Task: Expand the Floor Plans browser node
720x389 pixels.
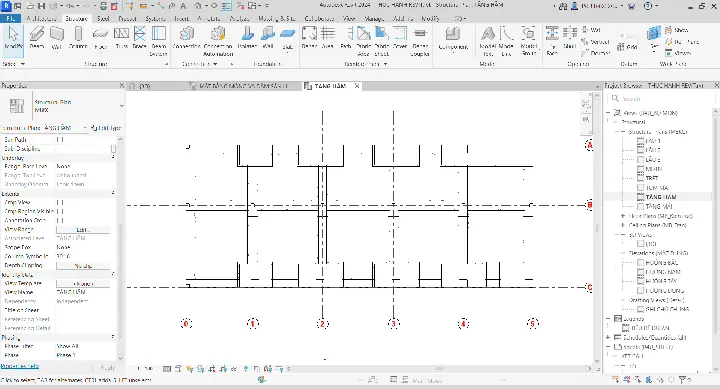Action: (x=623, y=216)
